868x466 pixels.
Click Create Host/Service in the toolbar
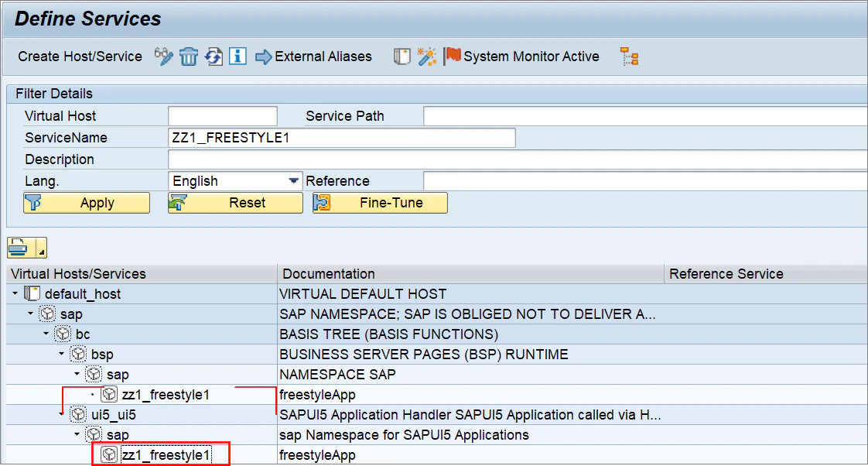[80, 57]
